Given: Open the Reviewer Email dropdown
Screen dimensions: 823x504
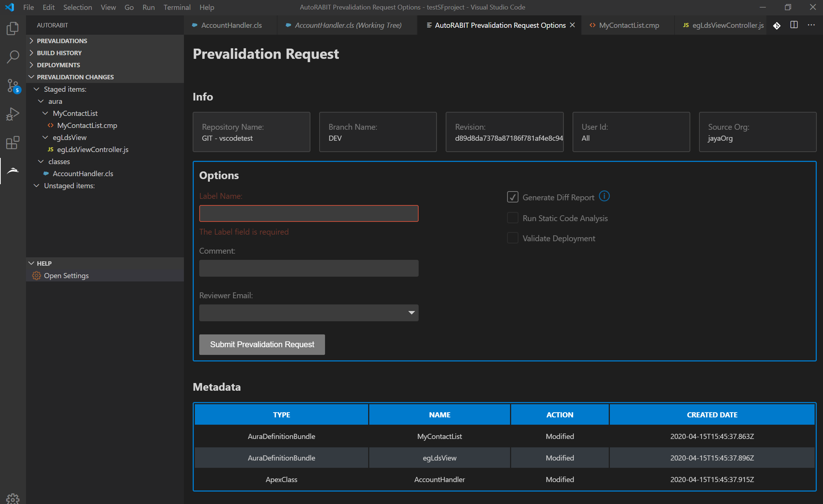Looking at the screenshot, I should coord(411,312).
